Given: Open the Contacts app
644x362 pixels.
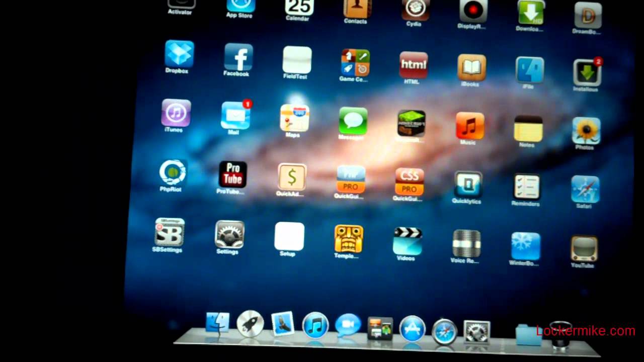Looking at the screenshot, I should pyautogui.click(x=357, y=8).
